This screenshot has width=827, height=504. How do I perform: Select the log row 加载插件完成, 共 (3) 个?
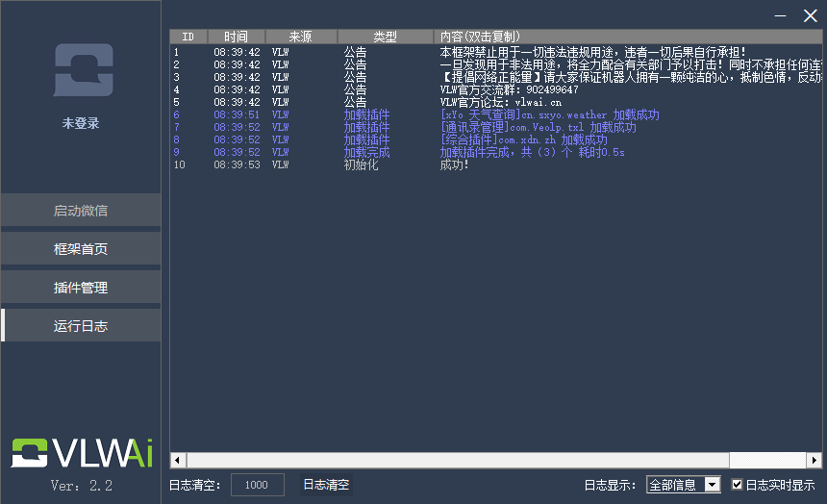click(496, 152)
